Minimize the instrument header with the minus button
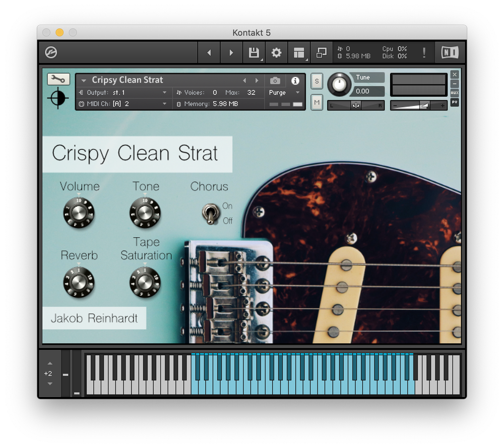The height and width of the screenshot is (448, 504). [455, 83]
